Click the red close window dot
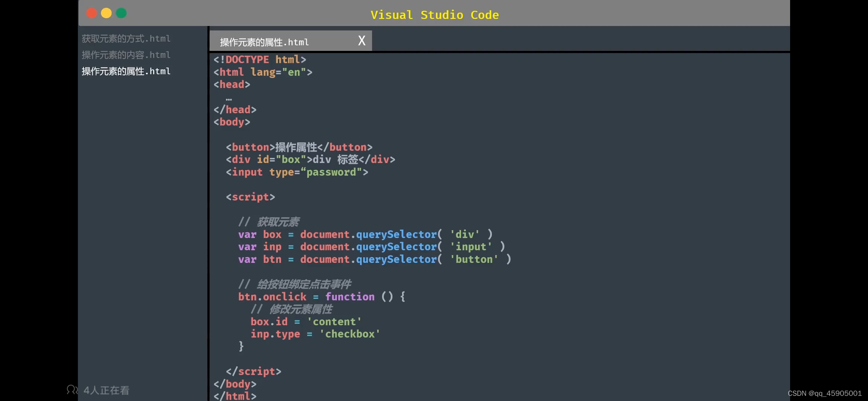The height and width of the screenshot is (401, 868). 92,13
